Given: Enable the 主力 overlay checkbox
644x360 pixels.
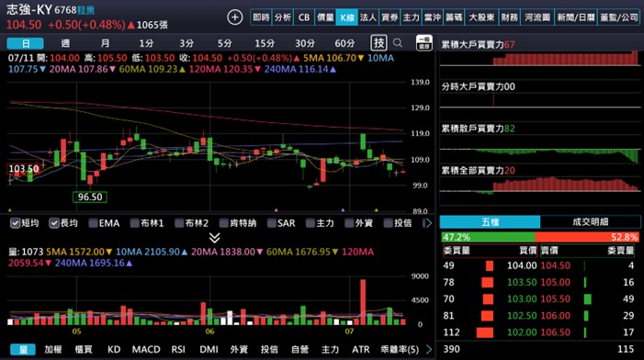Looking at the screenshot, I should click(311, 223).
